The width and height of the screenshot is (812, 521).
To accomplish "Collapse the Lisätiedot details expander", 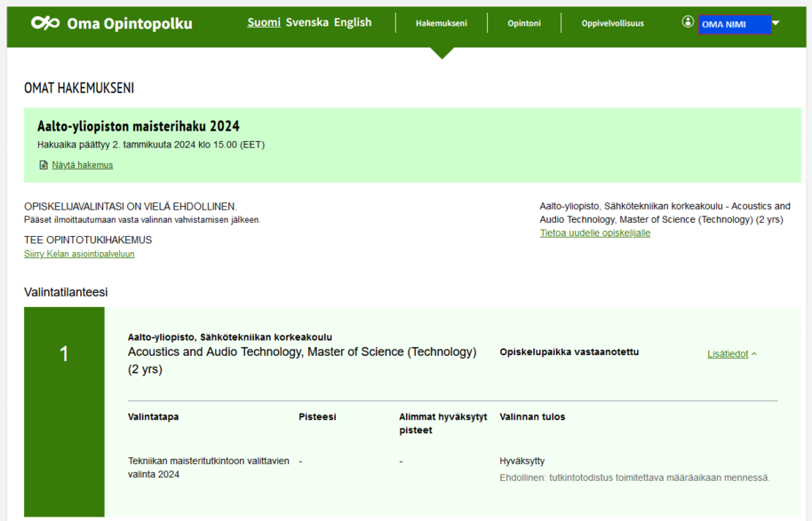I will pyautogui.click(x=732, y=354).
